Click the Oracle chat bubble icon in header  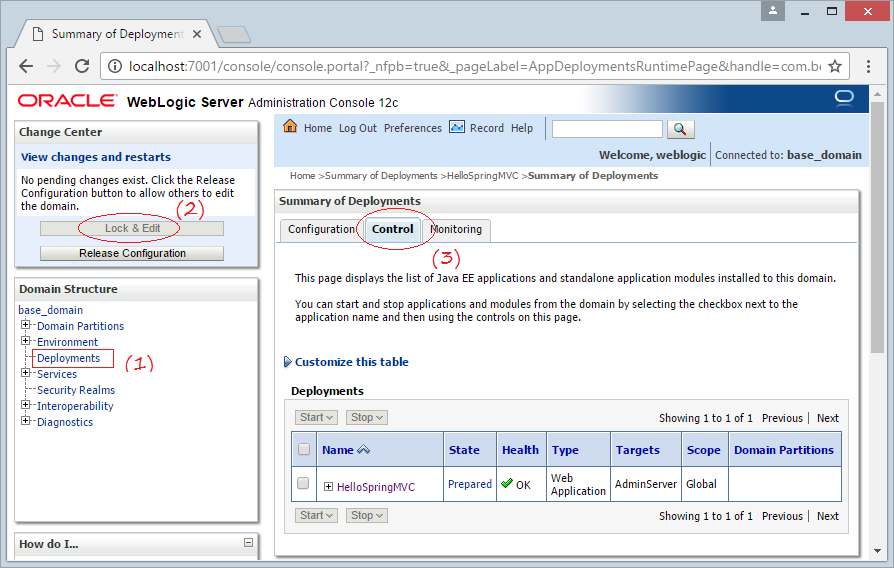click(844, 98)
